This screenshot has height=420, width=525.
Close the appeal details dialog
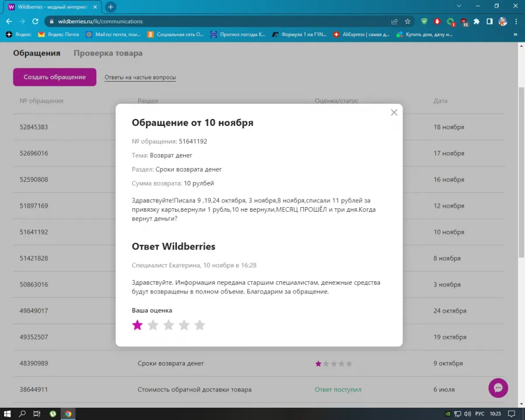394,113
